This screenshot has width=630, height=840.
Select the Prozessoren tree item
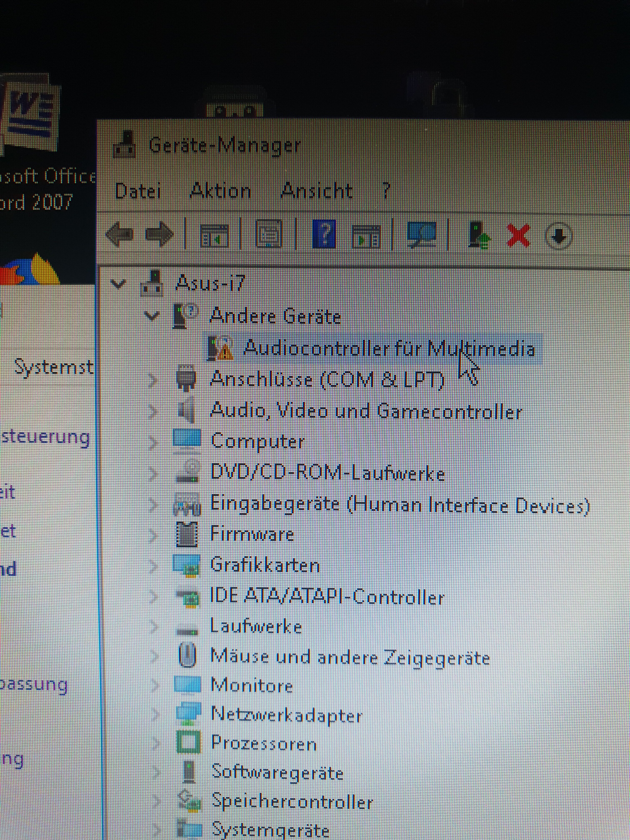264,743
